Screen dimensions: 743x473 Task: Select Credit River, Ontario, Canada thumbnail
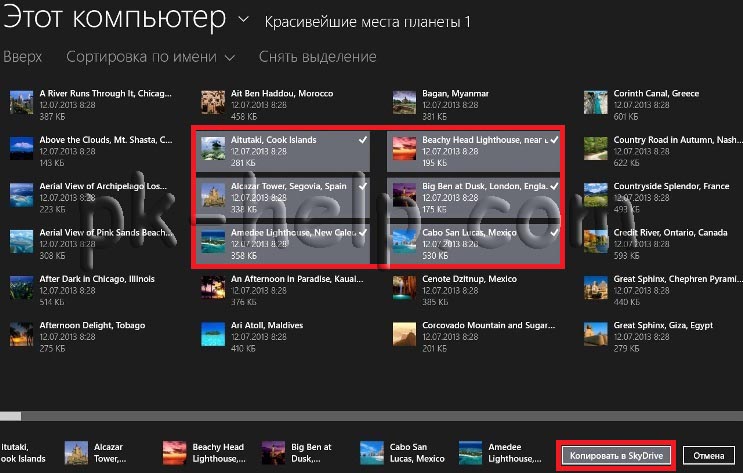coord(596,241)
